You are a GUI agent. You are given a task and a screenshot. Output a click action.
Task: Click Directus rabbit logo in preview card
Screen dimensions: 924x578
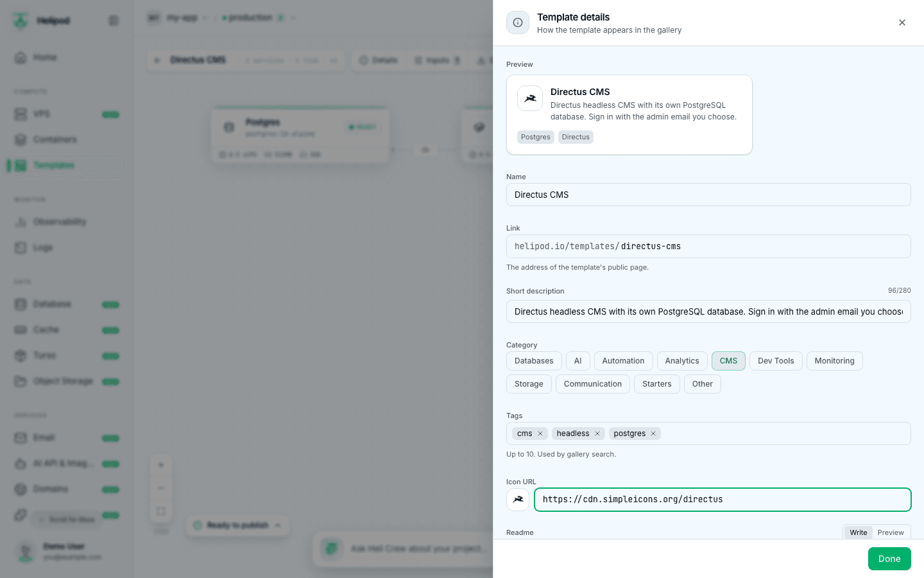[530, 98]
